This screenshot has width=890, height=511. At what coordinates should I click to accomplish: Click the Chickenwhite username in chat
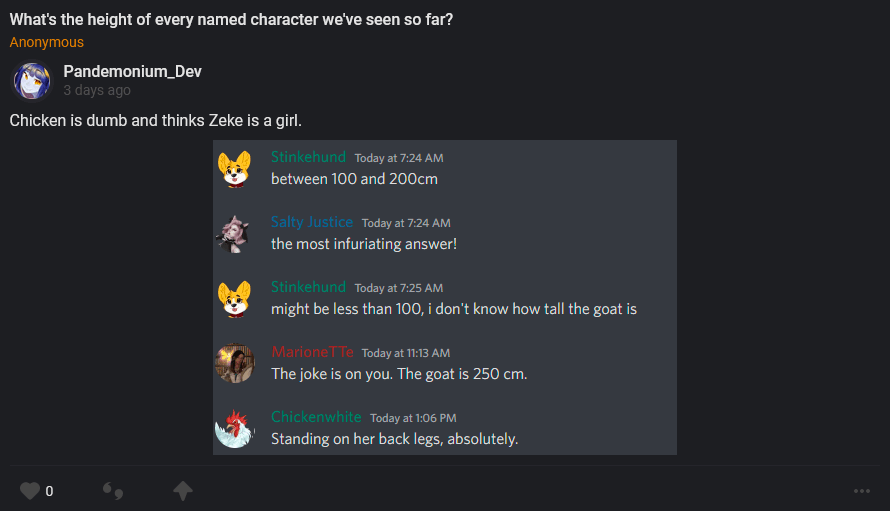316,417
